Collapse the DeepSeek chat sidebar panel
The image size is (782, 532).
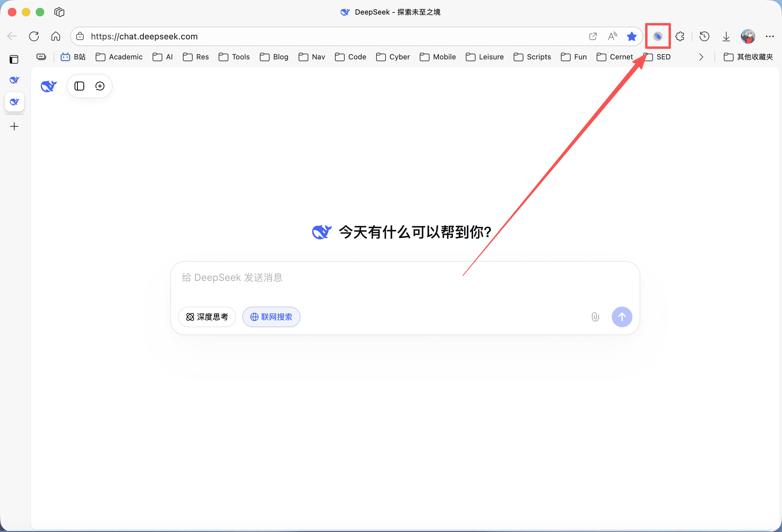pos(79,86)
